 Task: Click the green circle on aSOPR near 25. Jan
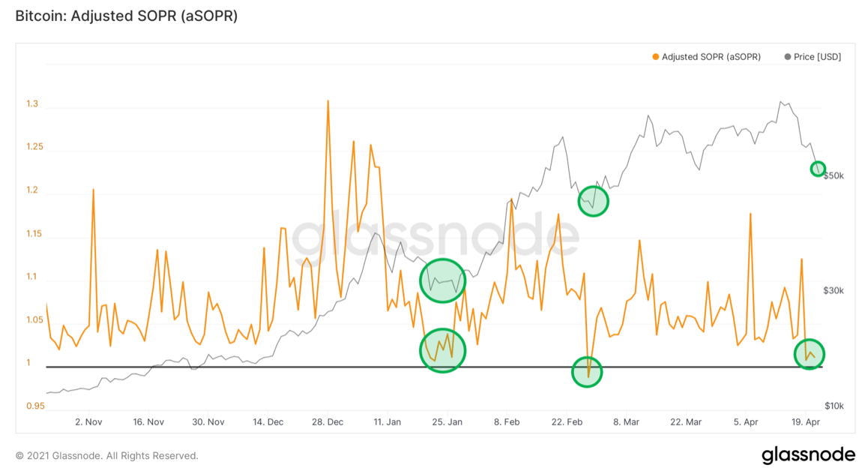[442, 350]
